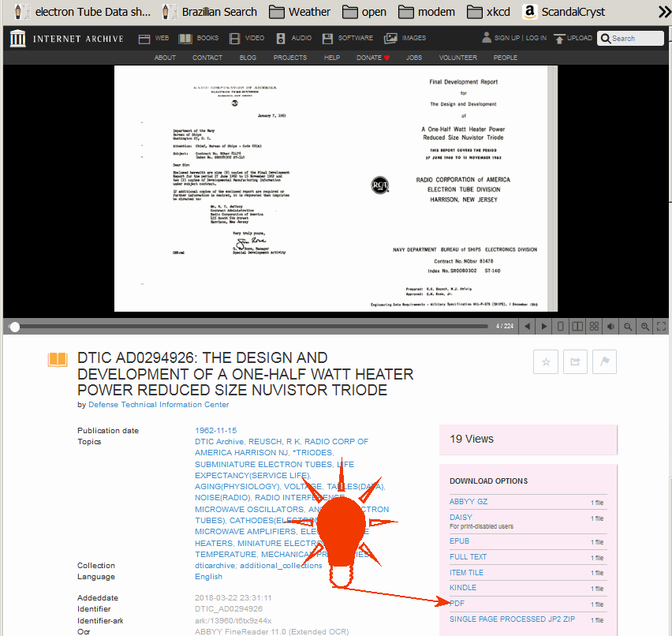Open the DTIC Archive topic link
The width and height of the screenshot is (672, 636).
(219, 441)
